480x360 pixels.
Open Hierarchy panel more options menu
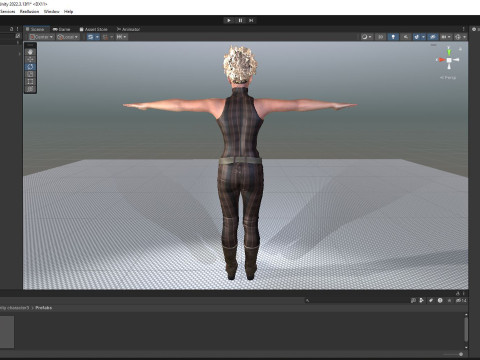pos(17,29)
